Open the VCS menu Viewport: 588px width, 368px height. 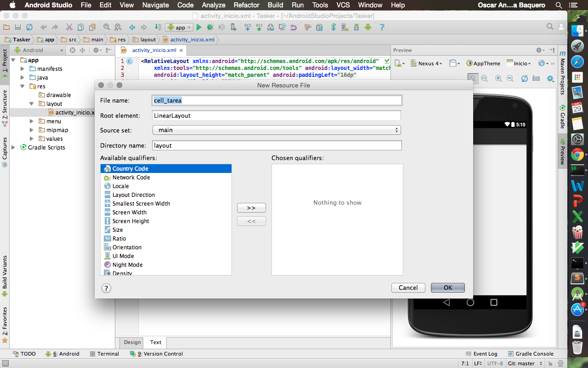343,5
